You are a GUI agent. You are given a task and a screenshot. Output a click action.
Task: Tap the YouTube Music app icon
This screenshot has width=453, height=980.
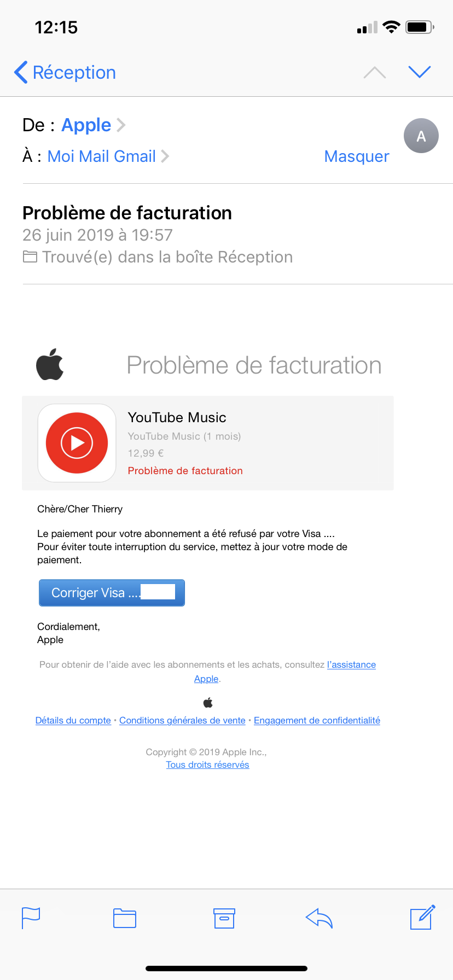pos(77,443)
